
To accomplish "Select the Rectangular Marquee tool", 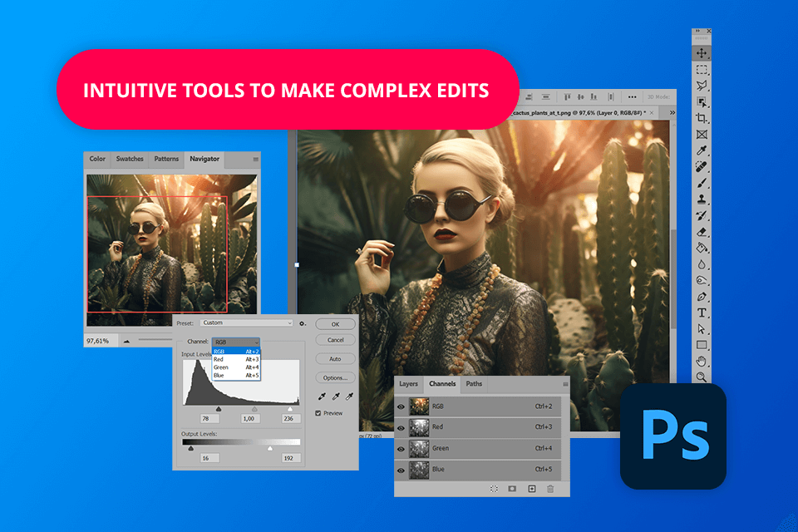I will [x=702, y=70].
